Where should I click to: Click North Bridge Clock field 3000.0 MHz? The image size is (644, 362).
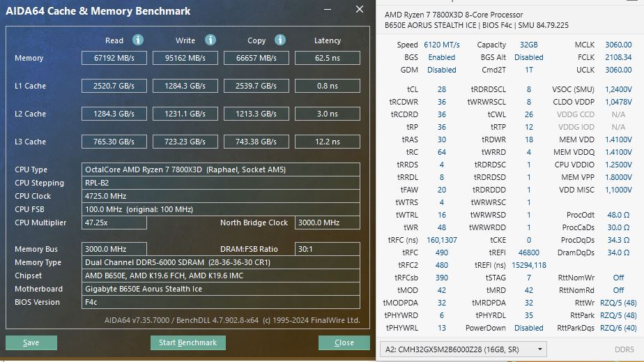pos(328,223)
